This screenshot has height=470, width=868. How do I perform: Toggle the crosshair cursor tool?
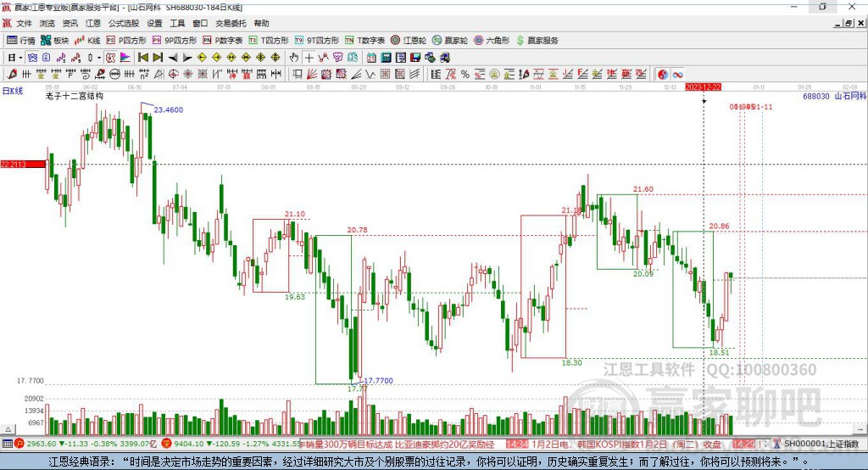pos(309,58)
